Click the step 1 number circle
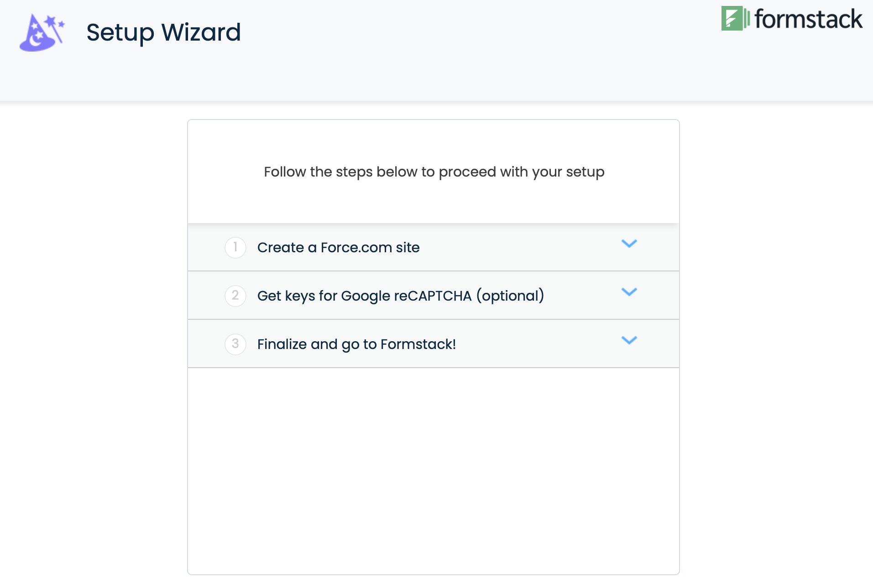The image size is (873, 588). coord(235,247)
